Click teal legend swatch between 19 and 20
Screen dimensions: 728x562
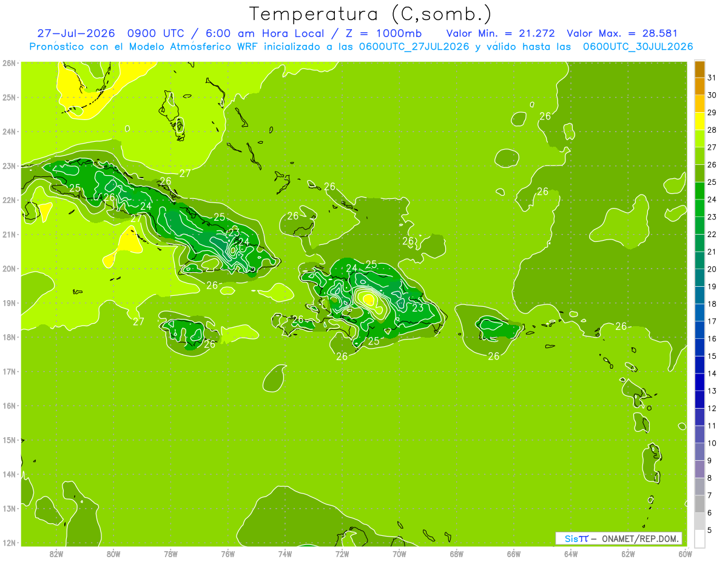coord(699,278)
